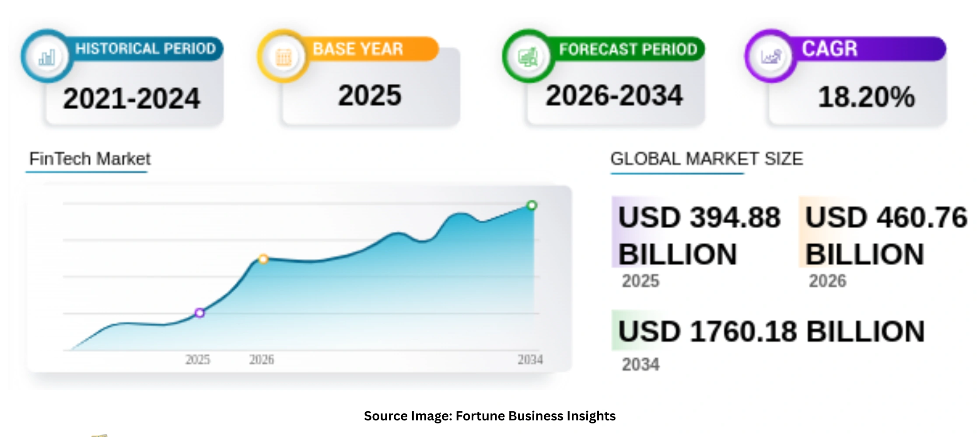Click the 18.20% CAGR value
This screenshot has height=437, width=980.
tap(866, 97)
